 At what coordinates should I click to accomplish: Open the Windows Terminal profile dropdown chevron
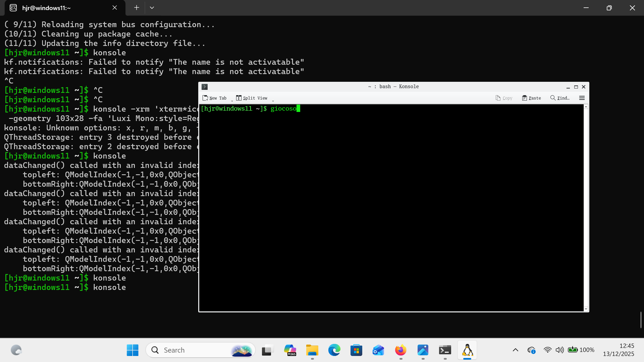(x=152, y=8)
